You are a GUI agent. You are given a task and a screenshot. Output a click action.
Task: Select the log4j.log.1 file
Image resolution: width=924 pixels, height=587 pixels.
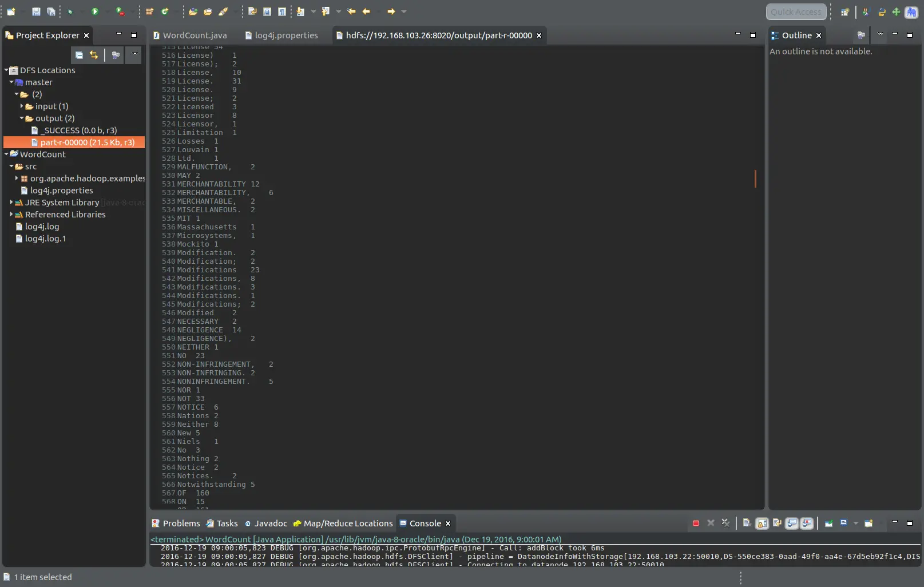[41, 238]
